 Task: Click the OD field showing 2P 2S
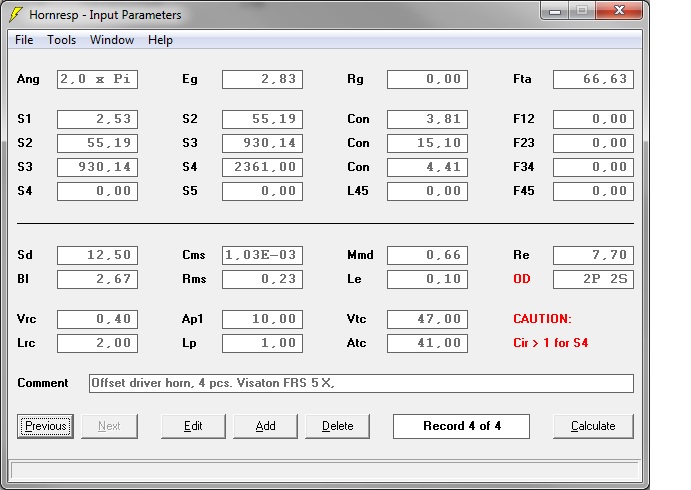(x=593, y=279)
